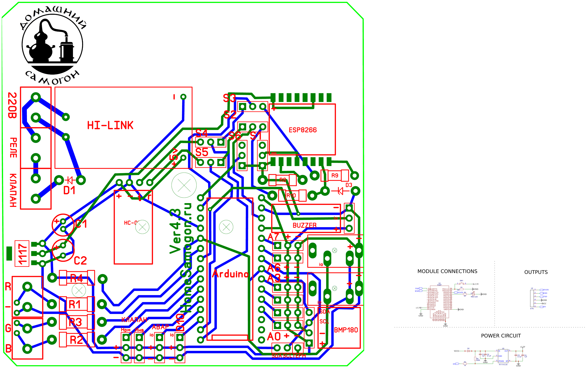The image size is (588, 369).
Task: Click the АВАР label
Action: pyautogui.click(x=160, y=327)
